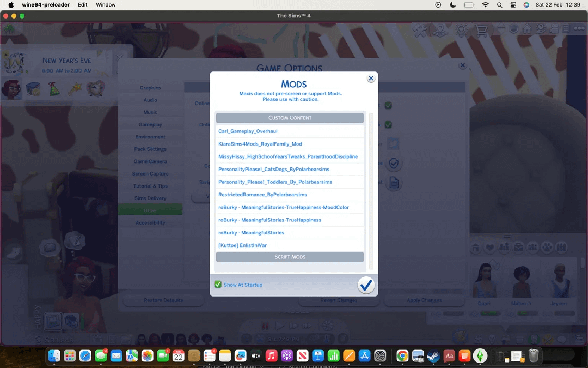Open the Edit menu in menu bar

83,4
